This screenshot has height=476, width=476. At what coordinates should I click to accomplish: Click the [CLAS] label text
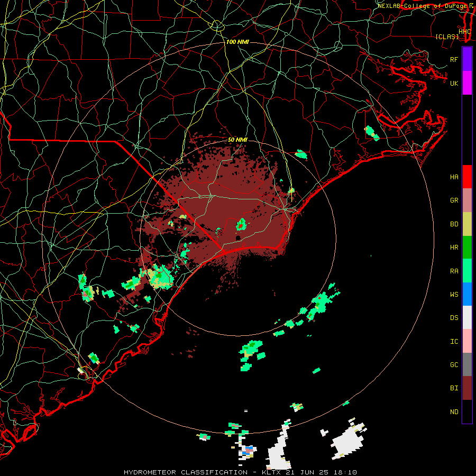[x=447, y=36]
